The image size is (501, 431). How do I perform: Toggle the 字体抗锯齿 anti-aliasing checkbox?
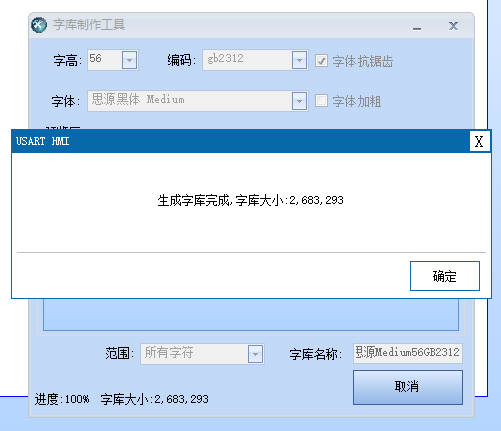coord(321,61)
